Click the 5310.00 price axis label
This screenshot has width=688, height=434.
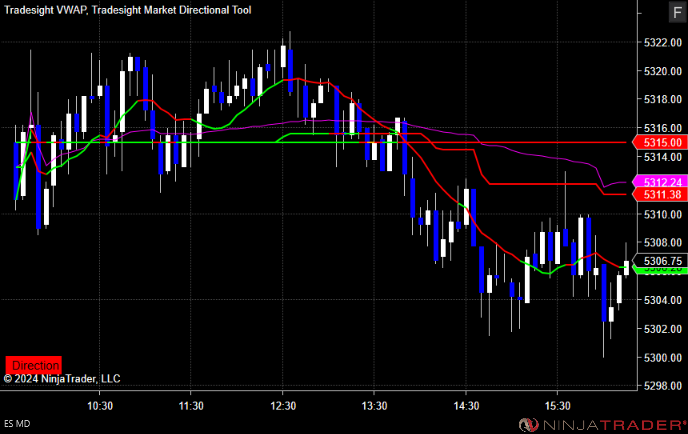(663, 214)
